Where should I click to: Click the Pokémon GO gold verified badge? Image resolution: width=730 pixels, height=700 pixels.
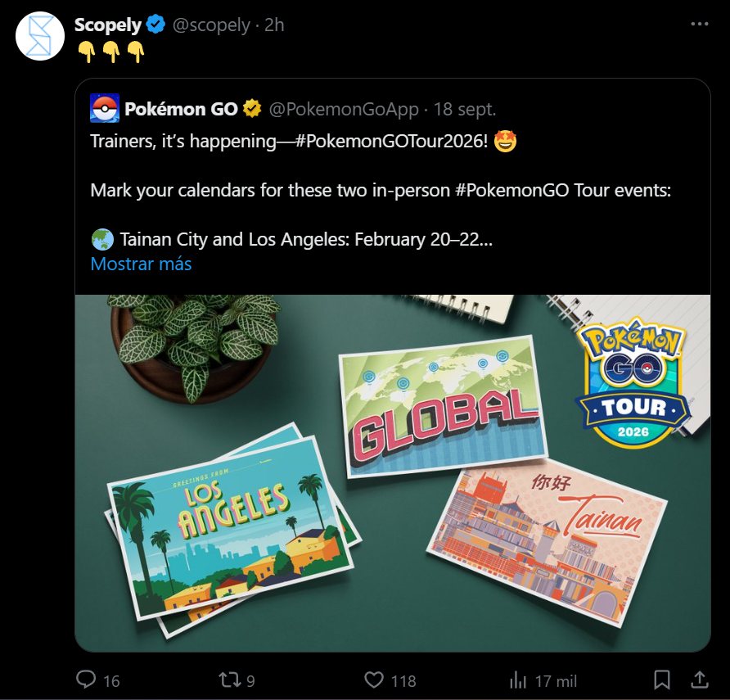252,109
